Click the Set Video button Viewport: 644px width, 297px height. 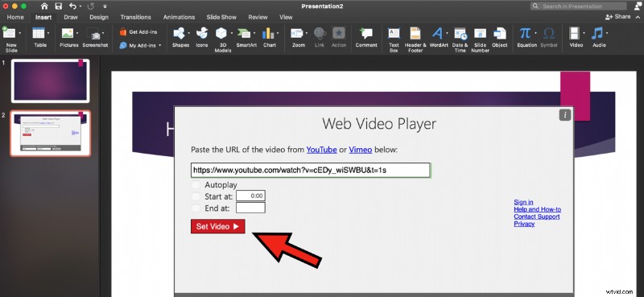click(x=217, y=226)
